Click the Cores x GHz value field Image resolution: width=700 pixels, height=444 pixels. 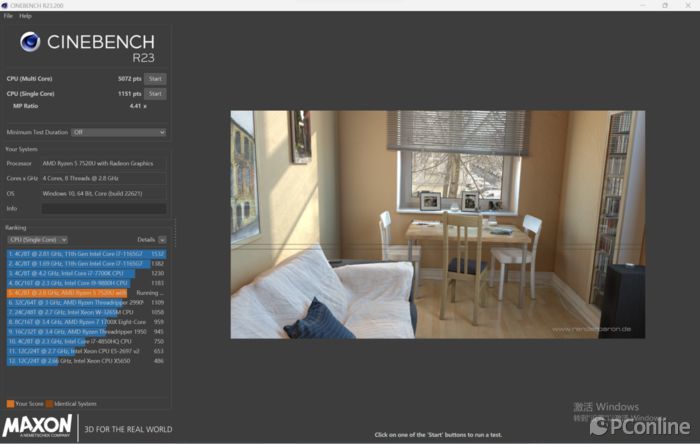coord(104,178)
